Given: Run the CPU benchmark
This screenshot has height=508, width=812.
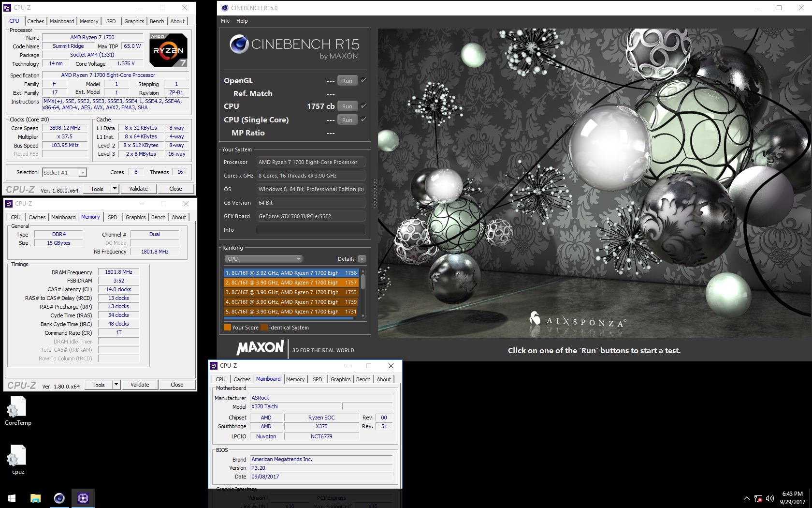Looking at the screenshot, I should coord(348,106).
